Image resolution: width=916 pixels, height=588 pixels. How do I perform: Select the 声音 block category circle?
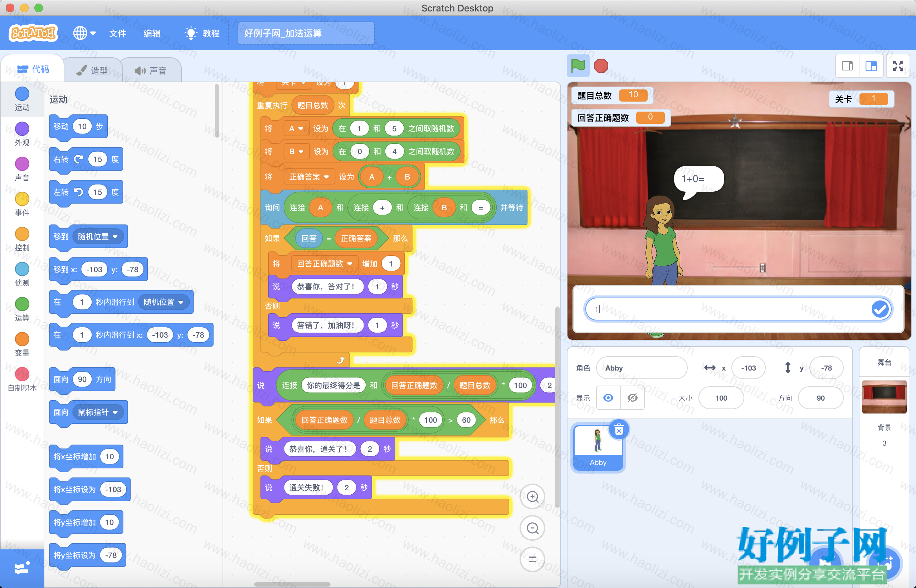(22, 164)
